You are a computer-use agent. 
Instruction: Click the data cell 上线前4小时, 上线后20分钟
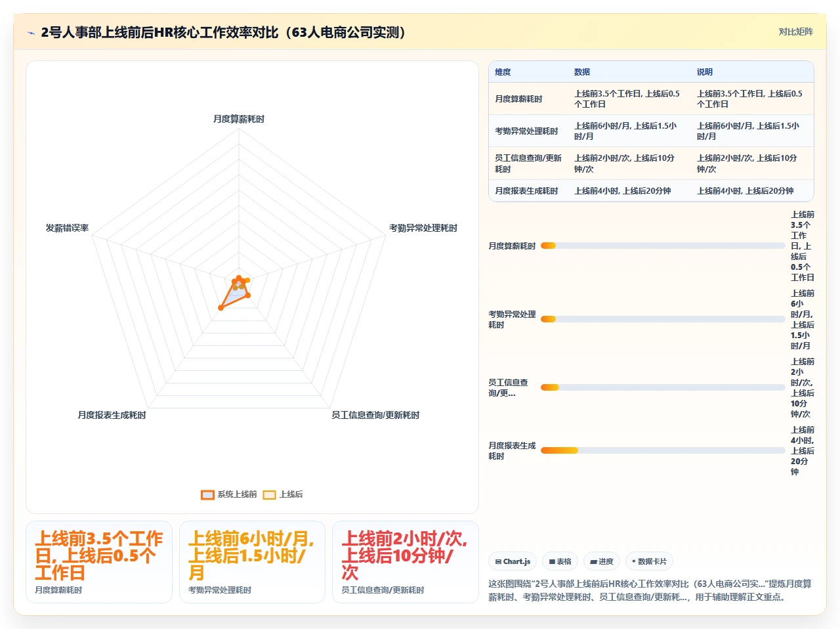[622, 191]
